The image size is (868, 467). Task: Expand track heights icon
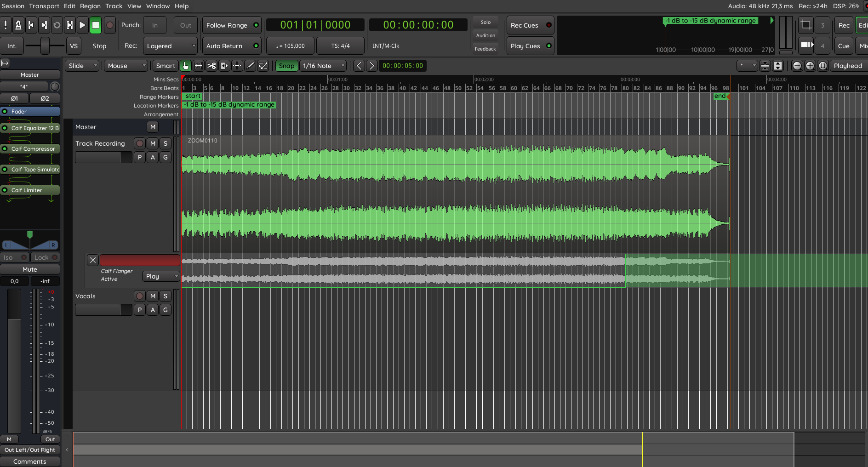[x=778, y=66]
